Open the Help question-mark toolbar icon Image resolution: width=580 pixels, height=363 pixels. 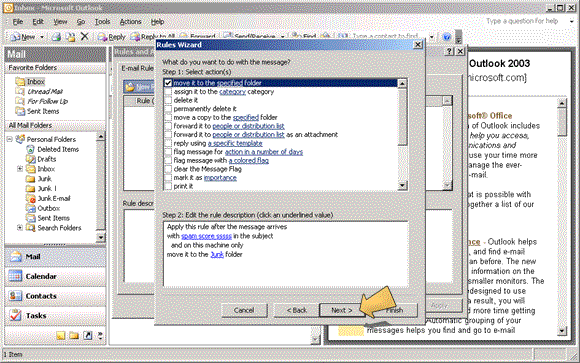447,37
